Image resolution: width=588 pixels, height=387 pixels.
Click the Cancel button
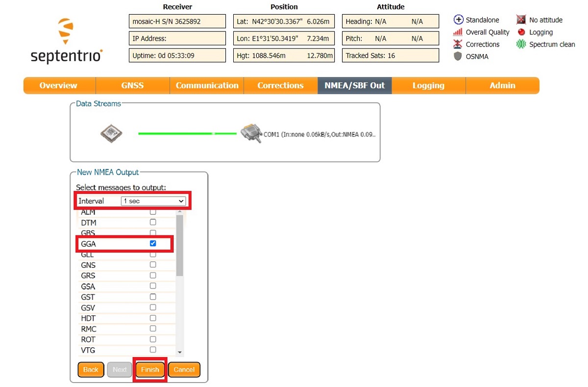(184, 370)
